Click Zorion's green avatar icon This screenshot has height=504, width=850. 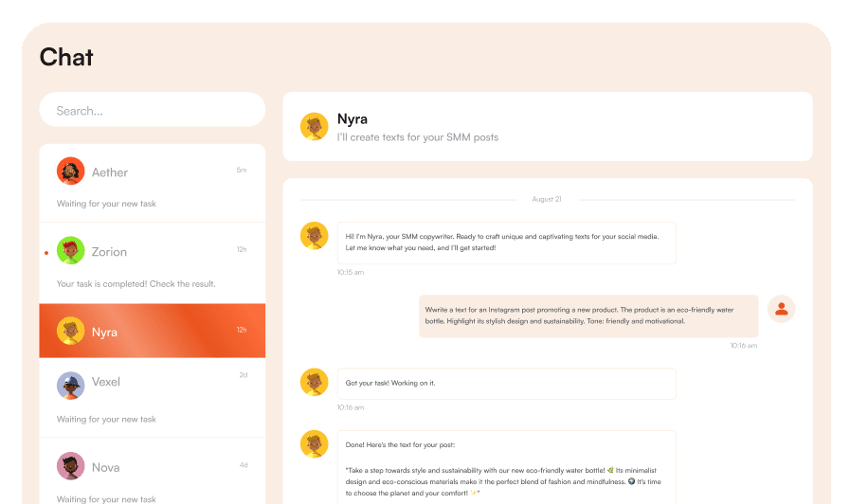(70, 251)
